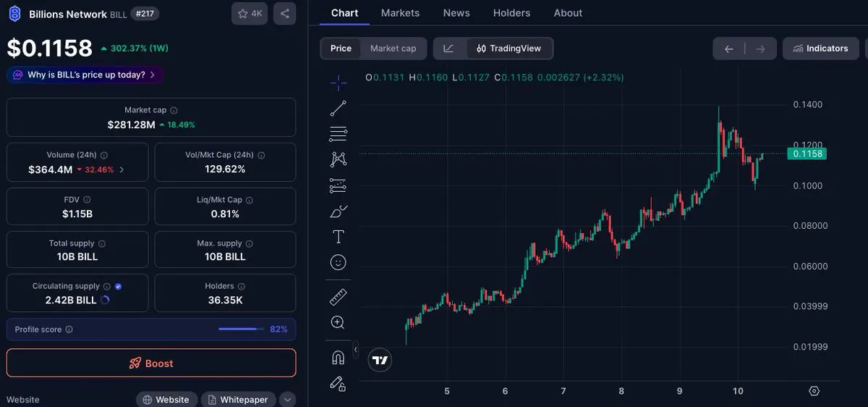Viewport: 868px width, 407px height.
Task: Toggle the magnet mode tool
Action: click(339, 357)
